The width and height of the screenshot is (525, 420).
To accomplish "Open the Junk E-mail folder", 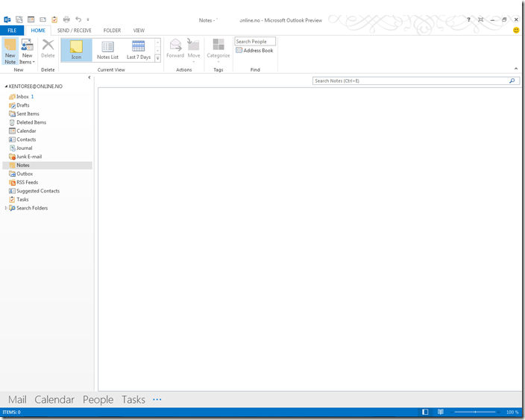I will coord(47,157).
